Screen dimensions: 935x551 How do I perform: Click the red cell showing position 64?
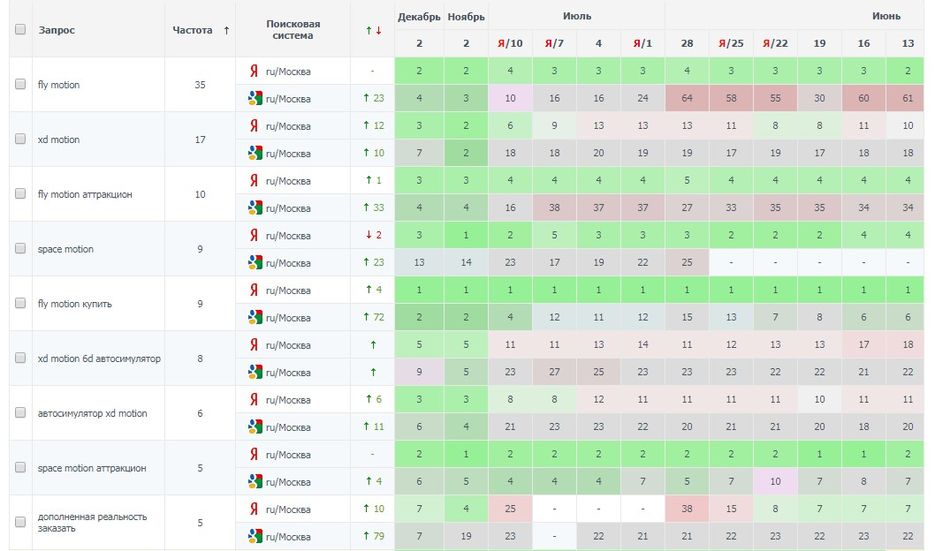click(686, 98)
